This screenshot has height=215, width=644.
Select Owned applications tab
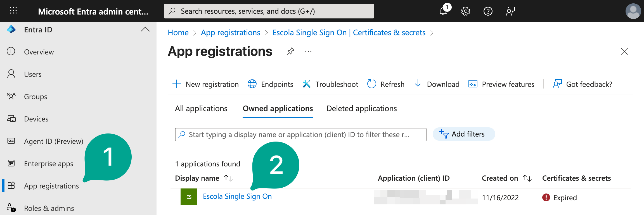click(278, 109)
